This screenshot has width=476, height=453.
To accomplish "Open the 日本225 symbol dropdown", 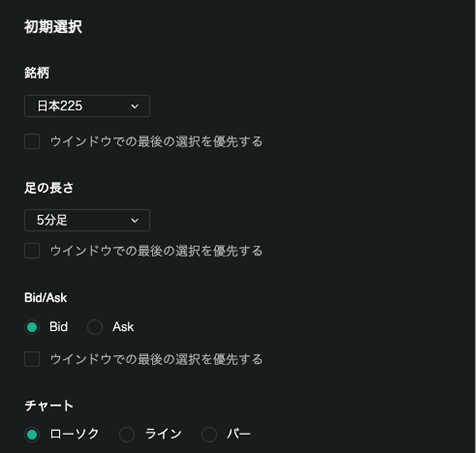I will pos(87,106).
